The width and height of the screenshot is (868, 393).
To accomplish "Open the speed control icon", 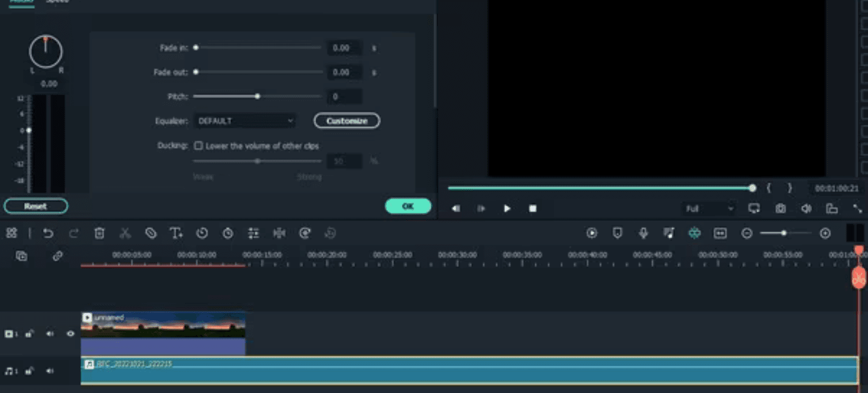I will click(x=202, y=233).
